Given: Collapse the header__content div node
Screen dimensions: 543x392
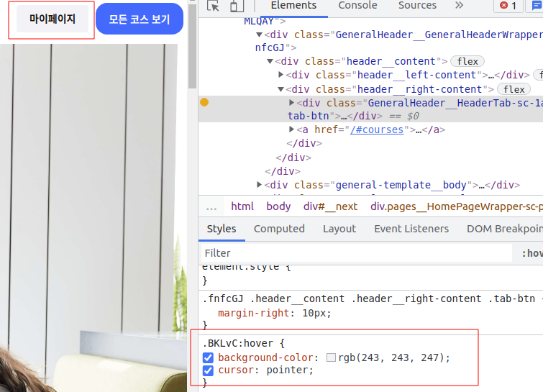Looking at the screenshot, I should 270,61.
